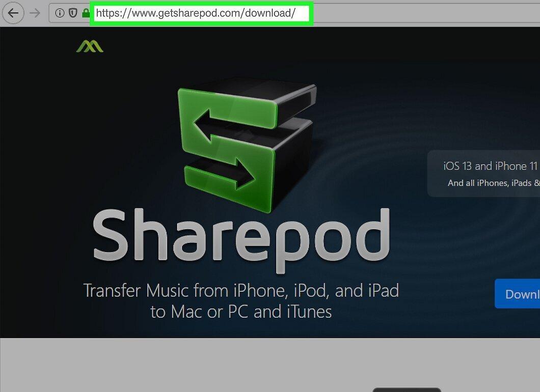Open the iOS 13 and iPhone 11 notice
Image resolution: width=540 pixels, height=392 pixels.
[491, 166]
